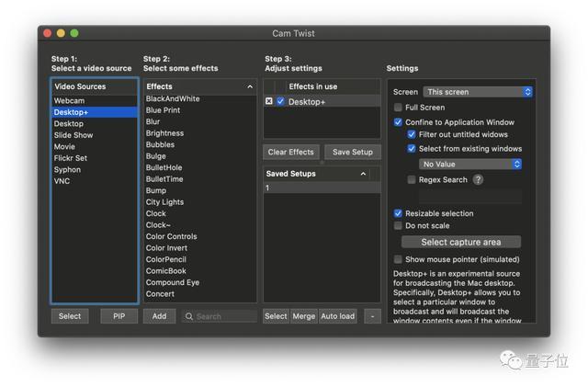This screenshot has width=588, height=387.
Task: Click the Regex Search help question mark
Action: click(x=478, y=180)
